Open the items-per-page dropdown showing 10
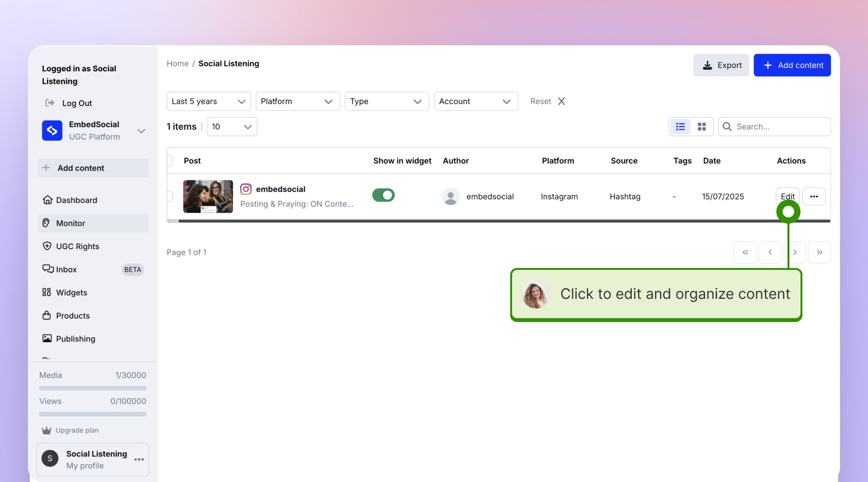This screenshot has width=868, height=482. [x=232, y=127]
